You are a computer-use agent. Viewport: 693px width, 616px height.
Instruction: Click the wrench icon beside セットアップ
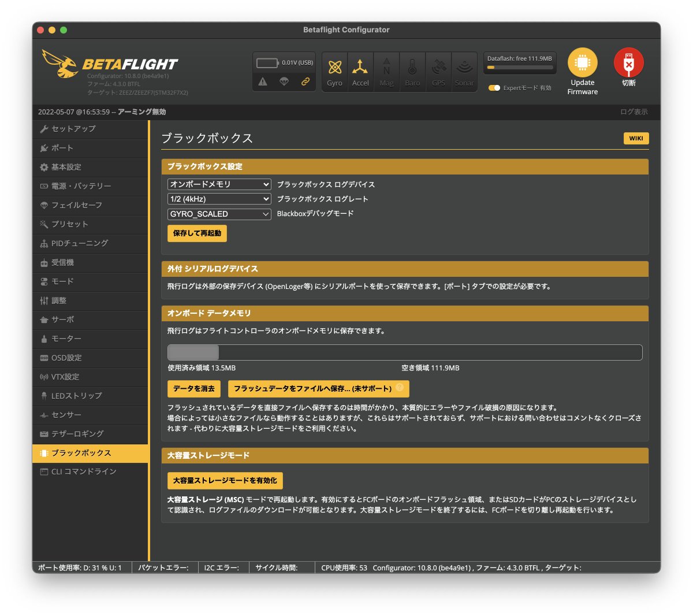coord(44,129)
